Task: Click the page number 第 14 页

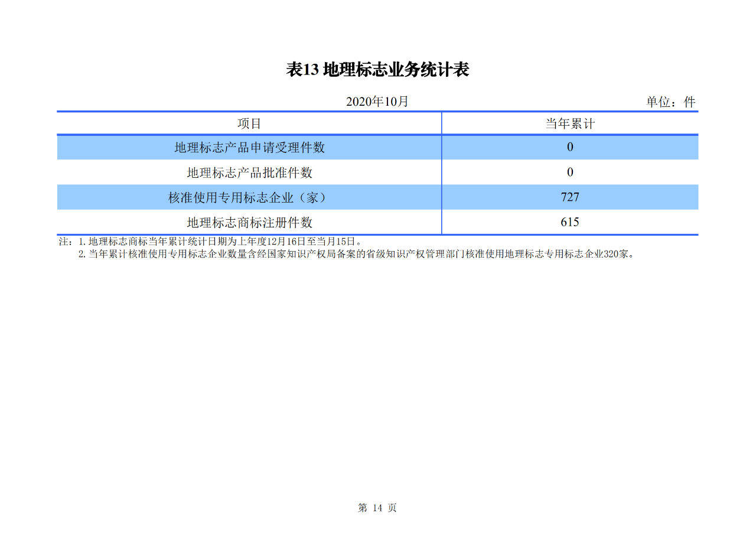Action: click(377, 508)
